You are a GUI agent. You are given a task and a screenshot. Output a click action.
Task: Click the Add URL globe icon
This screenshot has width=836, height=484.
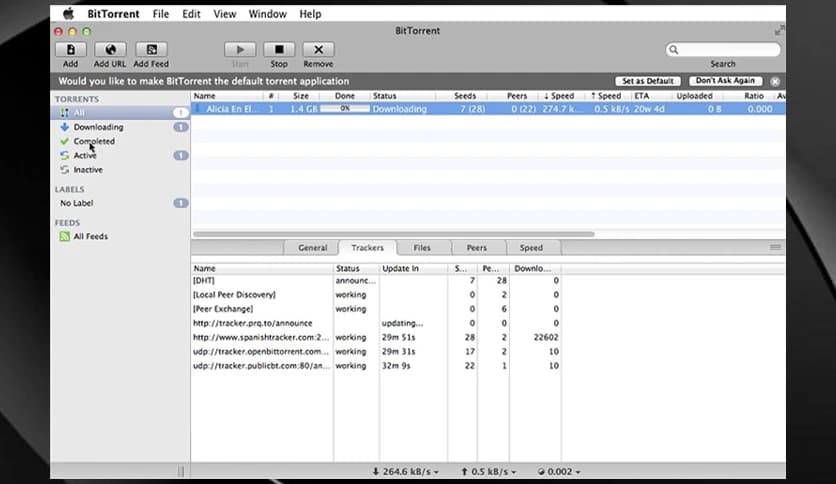tap(110, 50)
